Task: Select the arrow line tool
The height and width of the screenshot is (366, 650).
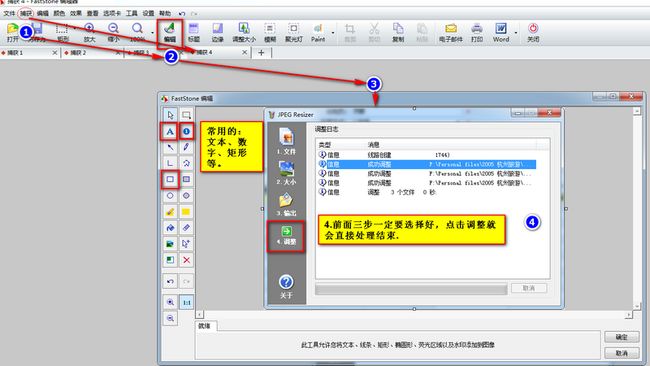Action: click(170, 147)
